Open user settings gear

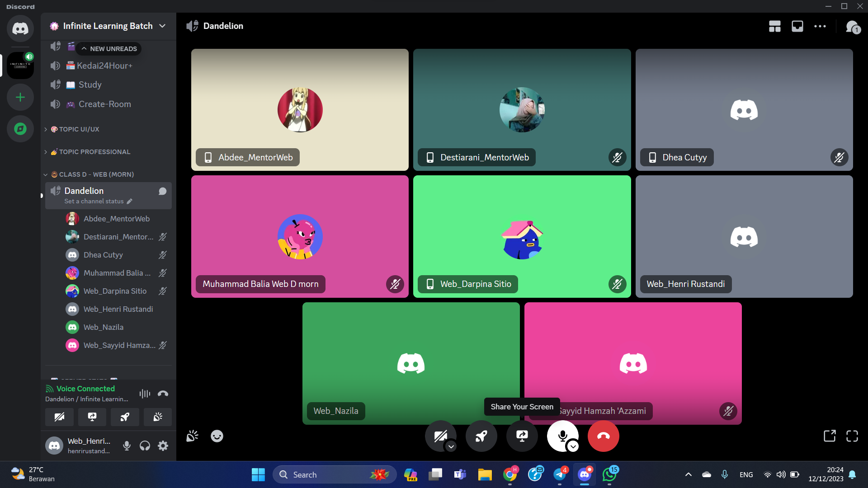pos(163,446)
